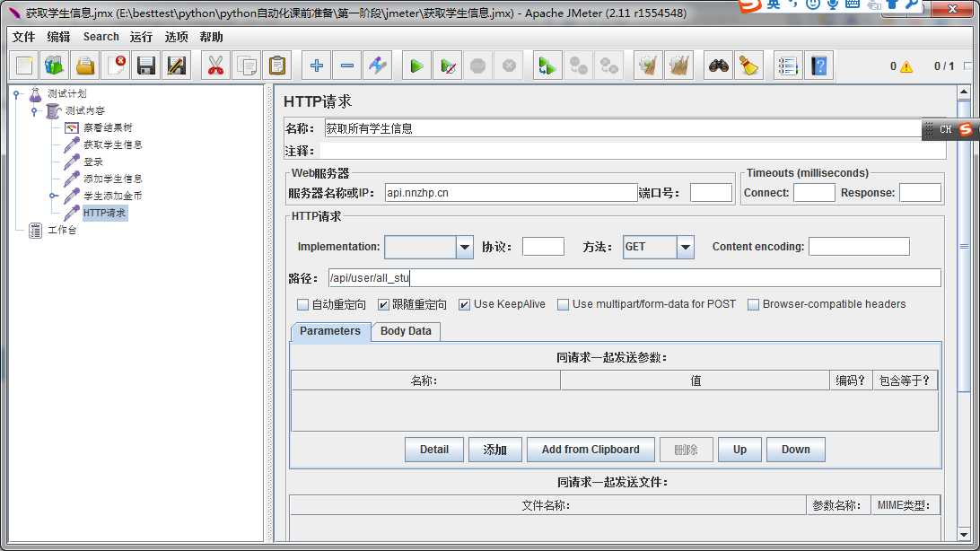Viewport: 980px width, 551px height.
Task: Click the 端口号 port input field
Action: (x=711, y=193)
